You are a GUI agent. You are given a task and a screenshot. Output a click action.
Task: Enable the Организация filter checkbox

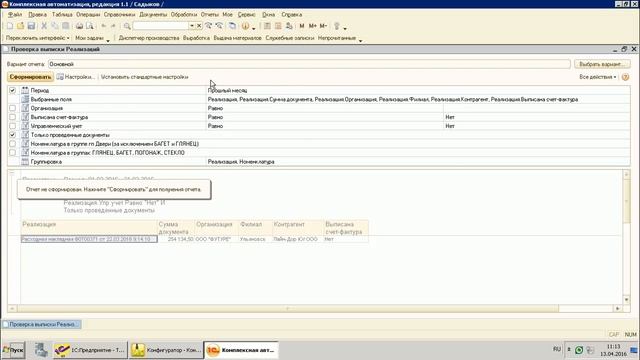pos(12,108)
